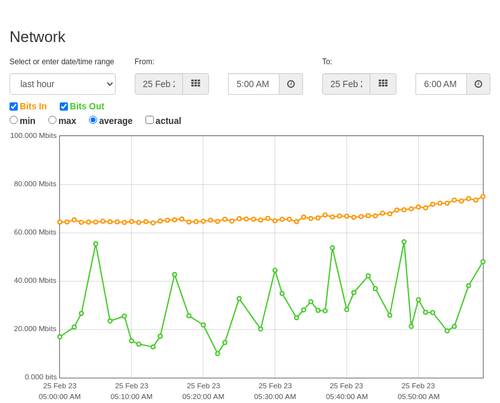Click the 05:00:00 AM time axis label

pos(60,397)
